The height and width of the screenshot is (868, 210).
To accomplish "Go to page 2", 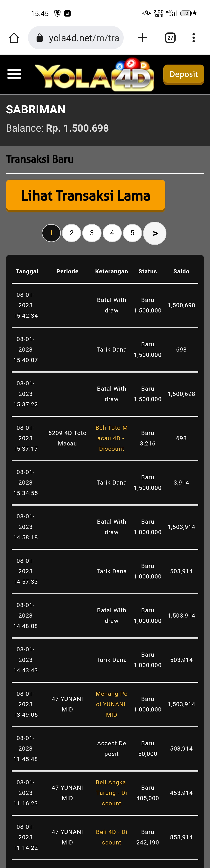I will (x=72, y=233).
